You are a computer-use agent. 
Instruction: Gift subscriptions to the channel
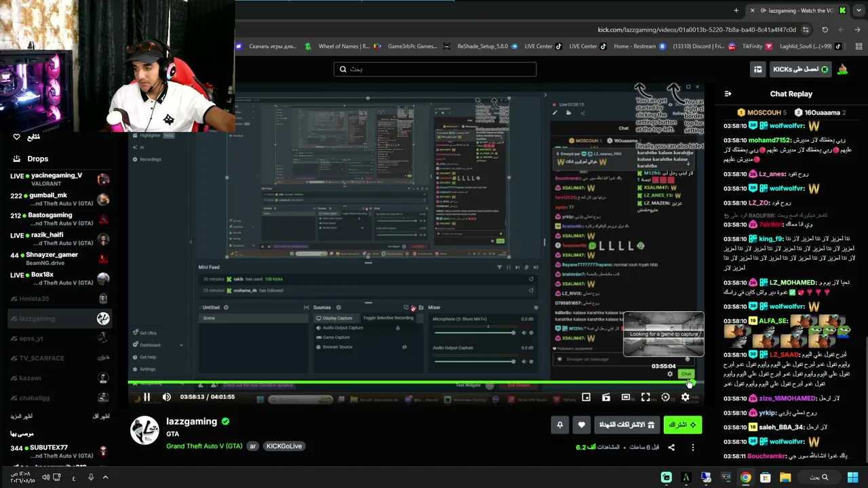pyautogui.click(x=627, y=425)
